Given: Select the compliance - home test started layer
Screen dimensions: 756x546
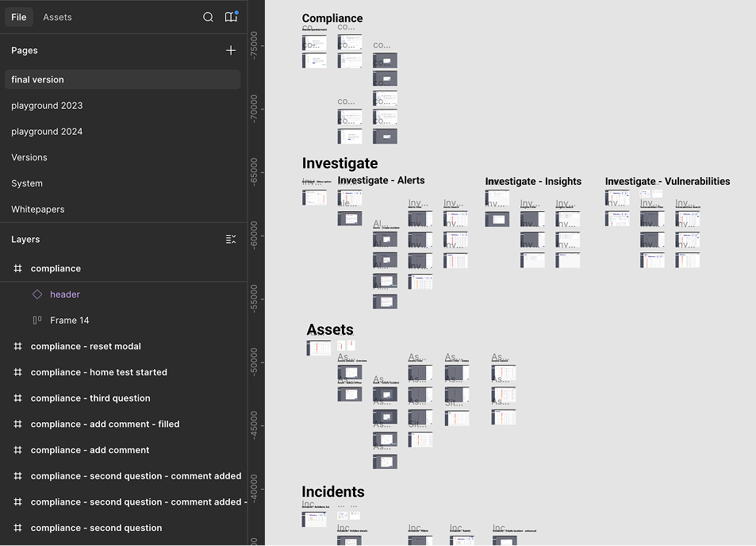Looking at the screenshot, I should pos(102,371).
